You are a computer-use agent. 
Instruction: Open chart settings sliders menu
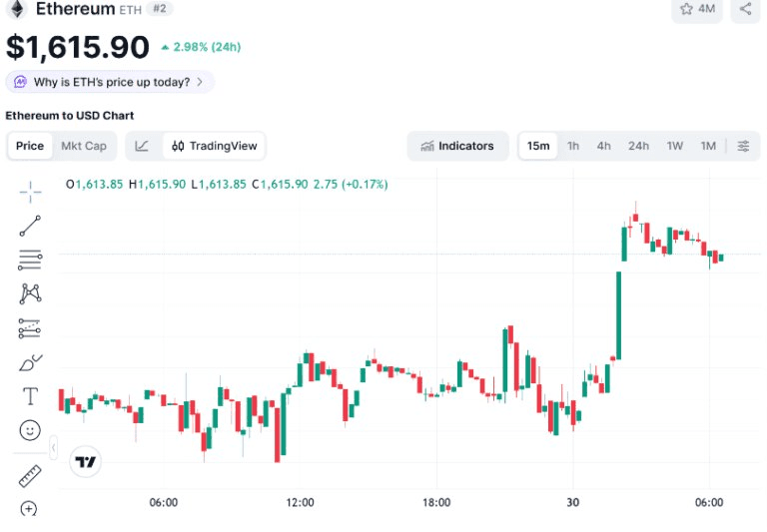point(743,146)
